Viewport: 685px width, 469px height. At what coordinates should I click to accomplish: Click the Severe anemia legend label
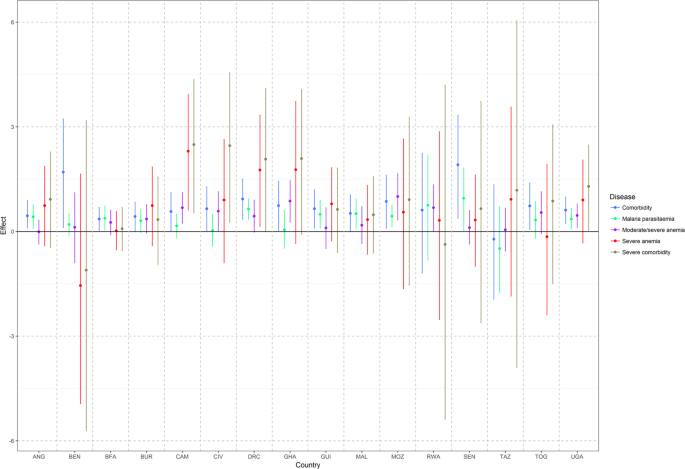[x=641, y=241]
